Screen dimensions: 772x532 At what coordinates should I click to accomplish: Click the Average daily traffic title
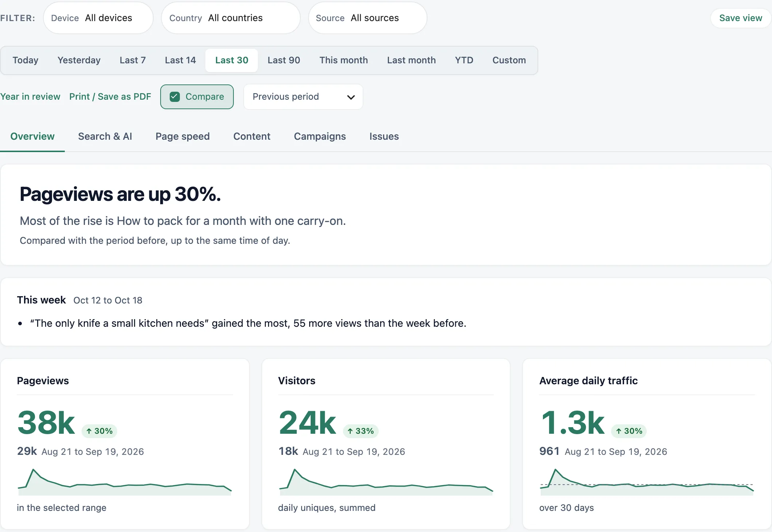[588, 381]
